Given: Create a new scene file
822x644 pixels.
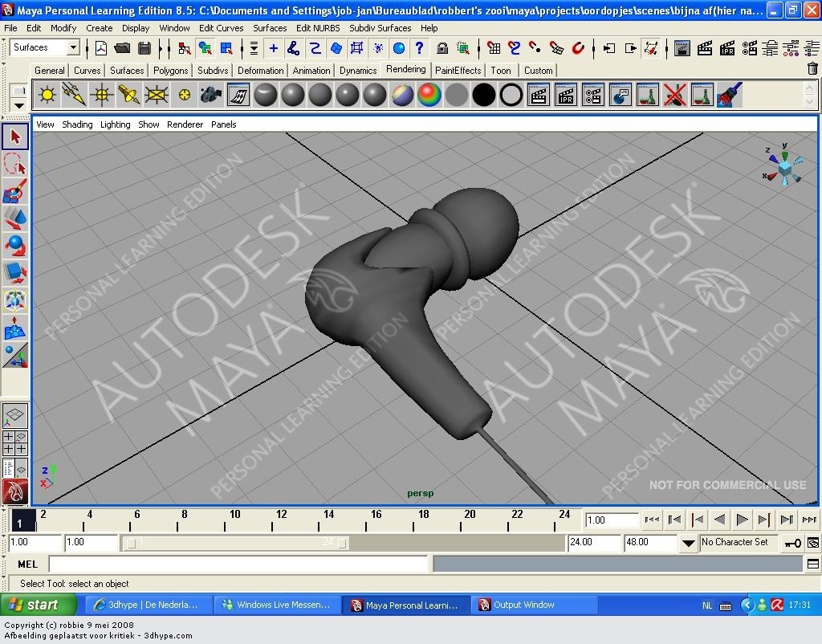Looking at the screenshot, I should [100, 48].
